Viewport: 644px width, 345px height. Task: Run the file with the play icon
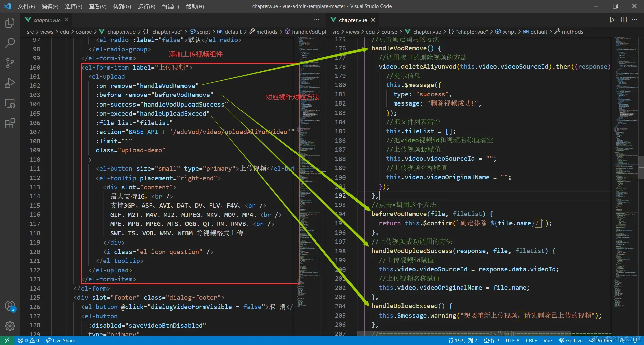[612, 20]
